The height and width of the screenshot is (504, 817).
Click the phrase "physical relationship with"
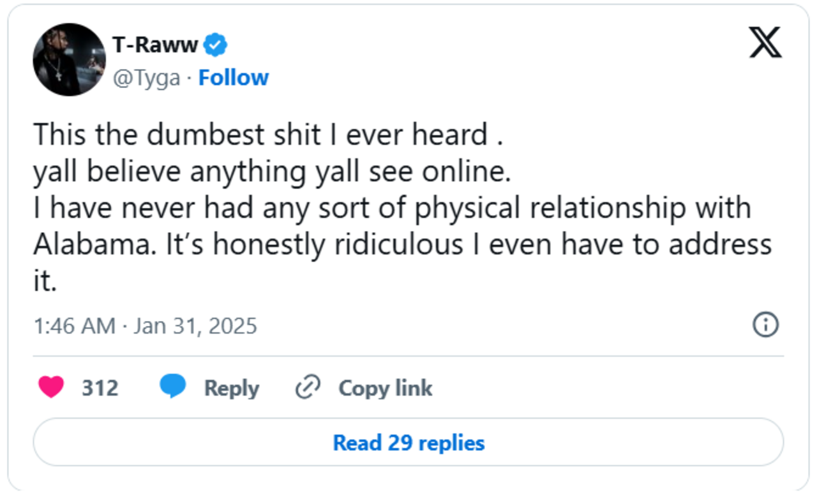583,209
